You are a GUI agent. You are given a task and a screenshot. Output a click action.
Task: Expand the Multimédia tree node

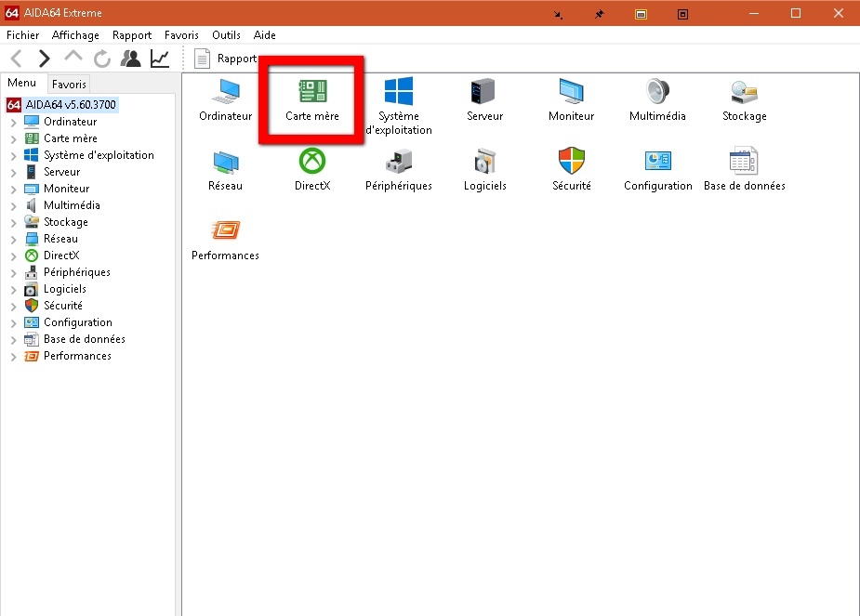14,206
